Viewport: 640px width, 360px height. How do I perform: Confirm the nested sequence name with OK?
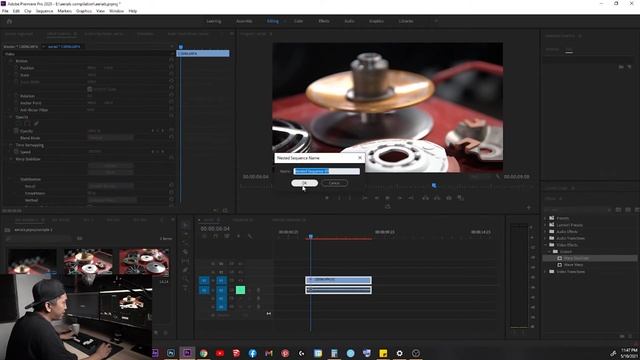pos(304,183)
